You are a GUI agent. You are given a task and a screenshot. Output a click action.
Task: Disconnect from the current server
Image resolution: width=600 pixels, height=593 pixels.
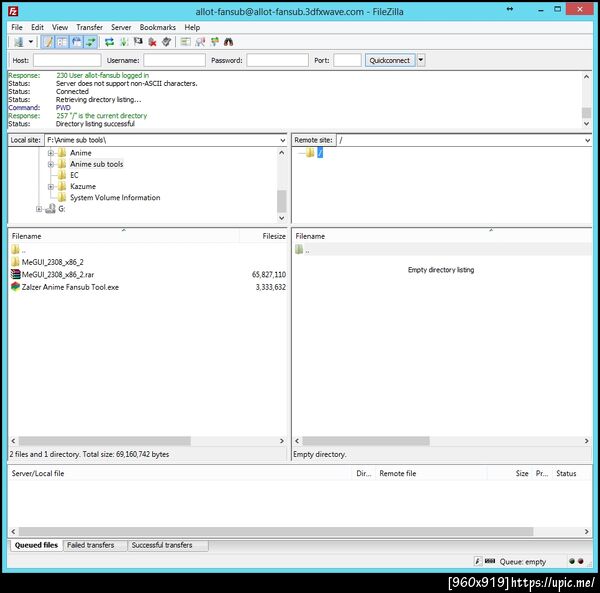152,42
